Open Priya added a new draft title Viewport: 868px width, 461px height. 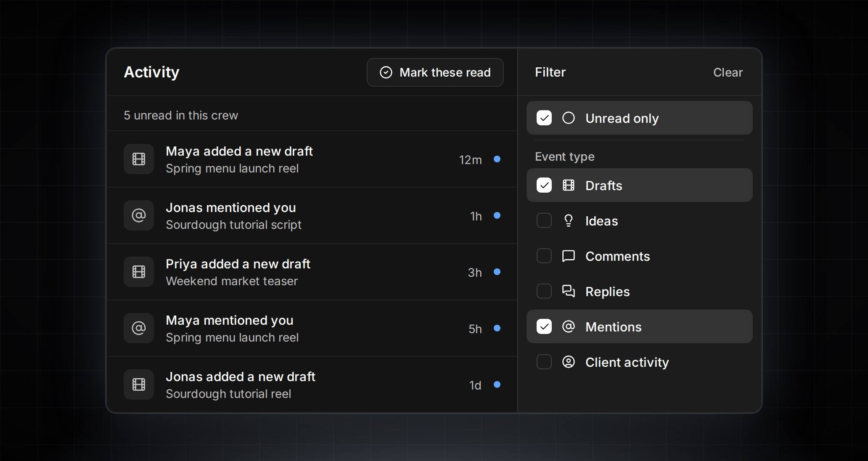pyautogui.click(x=238, y=264)
